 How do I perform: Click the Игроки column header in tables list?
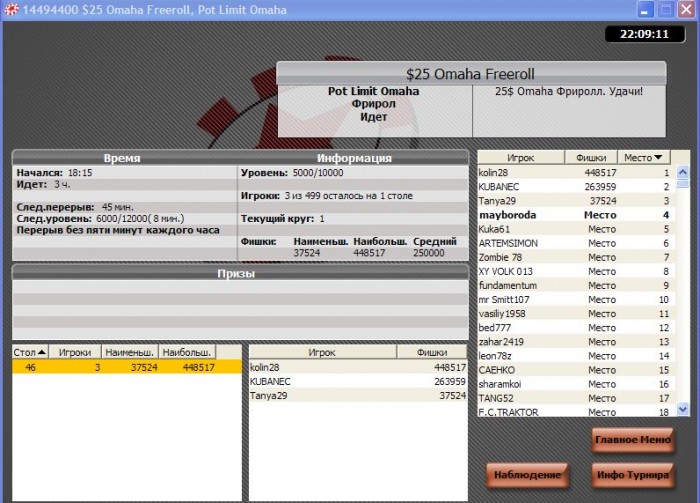(75, 352)
